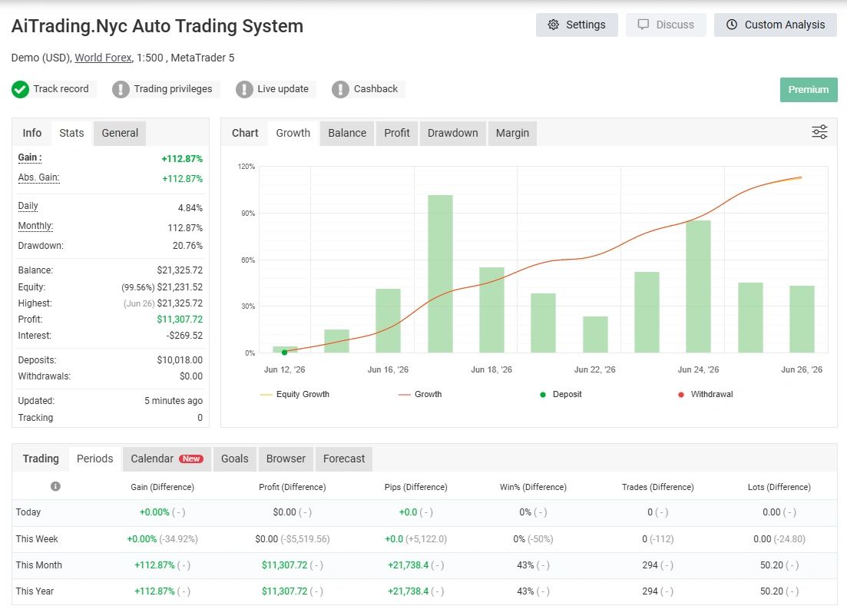
Task: Switch to the Drawdown chart tab
Action: (452, 134)
